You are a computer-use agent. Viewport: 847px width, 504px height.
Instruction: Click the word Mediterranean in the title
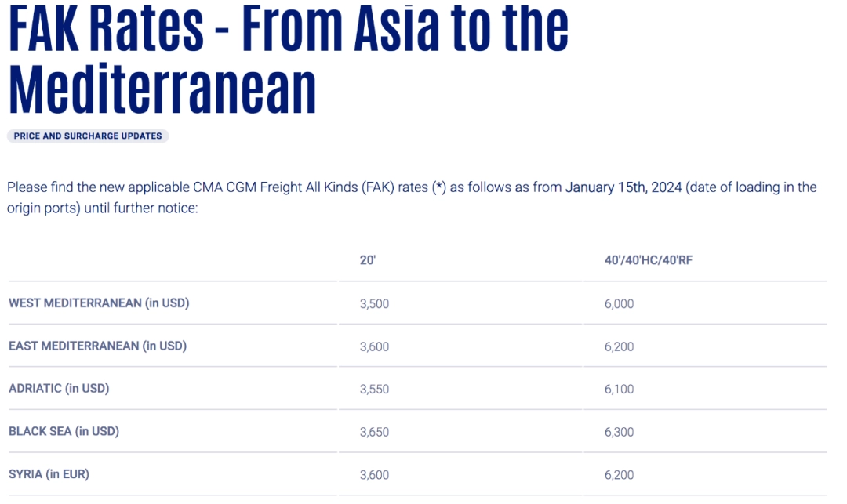point(162,89)
